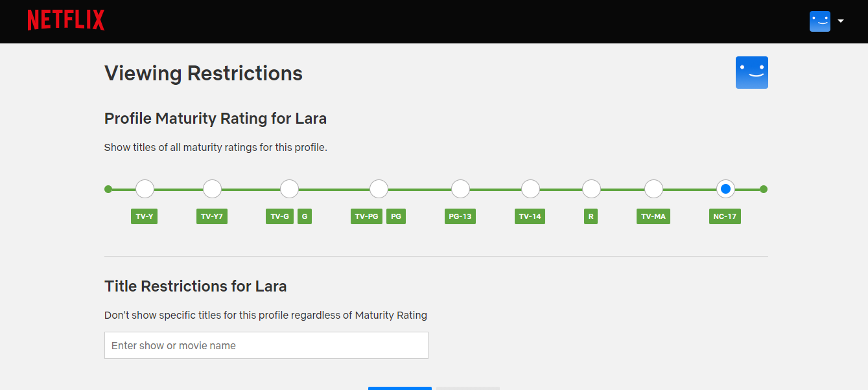The image size is (868, 390).
Task: Click the slider's left end dot
Action: pyautogui.click(x=108, y=189)
